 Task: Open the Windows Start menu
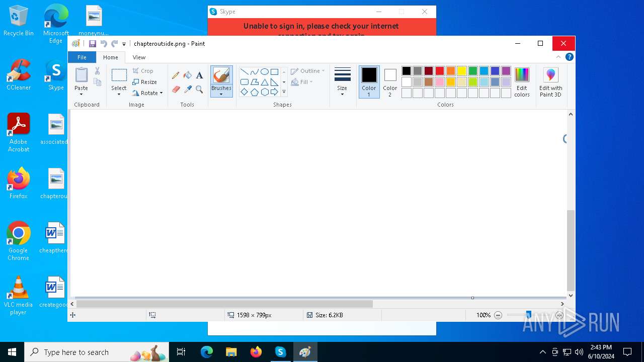point(12,352)
